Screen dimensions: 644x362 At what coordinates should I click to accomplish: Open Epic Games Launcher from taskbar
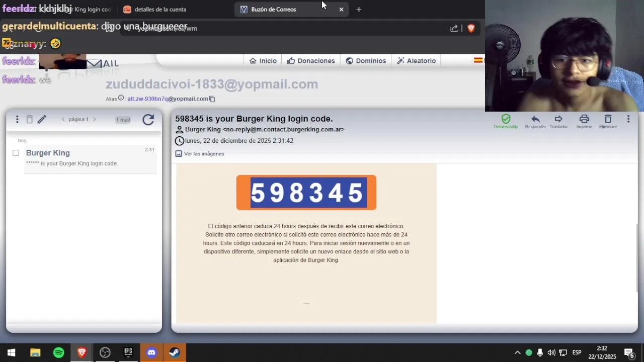point(128,352)
